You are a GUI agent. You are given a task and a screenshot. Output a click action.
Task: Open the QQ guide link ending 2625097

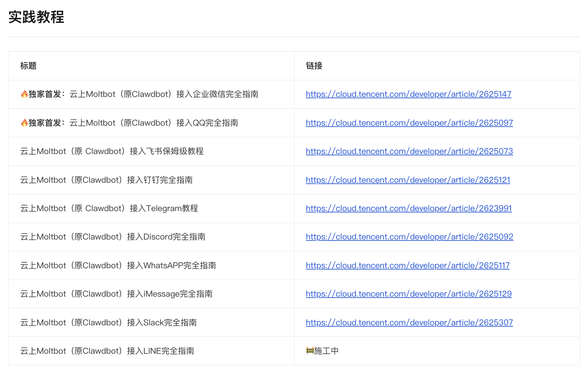tap(409, 123)
